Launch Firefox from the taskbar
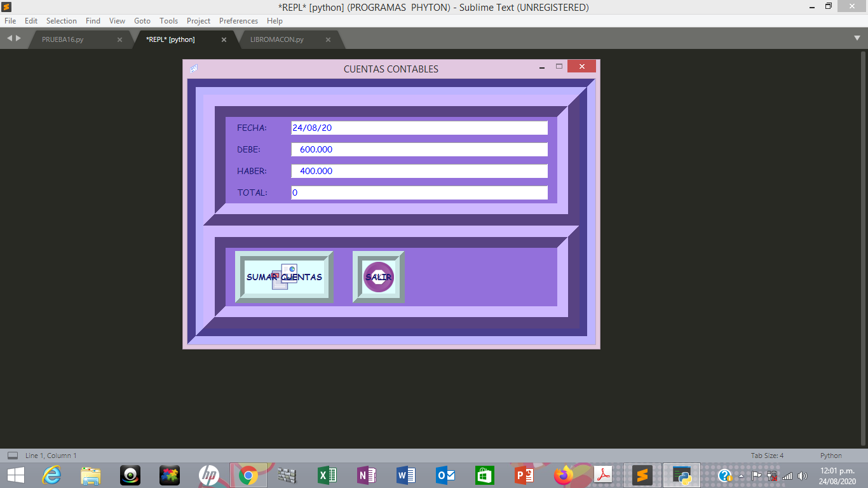The width and height of the screenshot is (868, 488). [x=564, y=475]
